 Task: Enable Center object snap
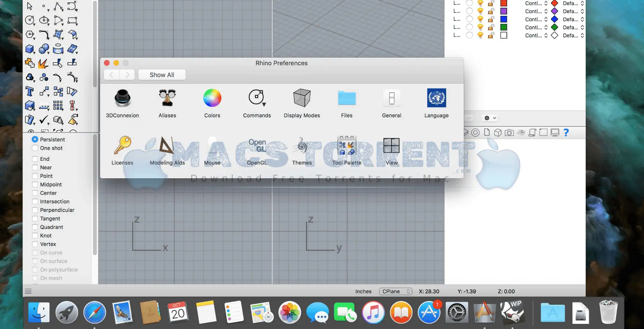[35, 193]
